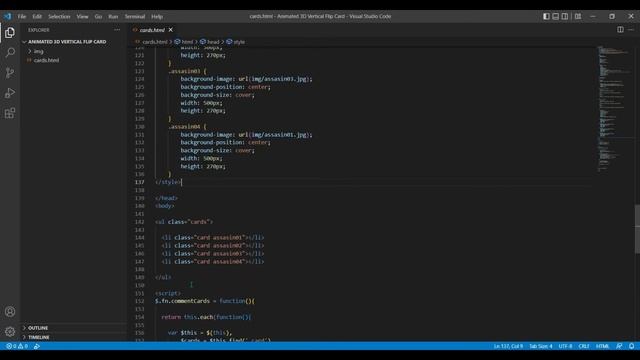This screenshot has width=640, height=360.
Task: Click the VS Code logo icon
Action: (7, 16)
